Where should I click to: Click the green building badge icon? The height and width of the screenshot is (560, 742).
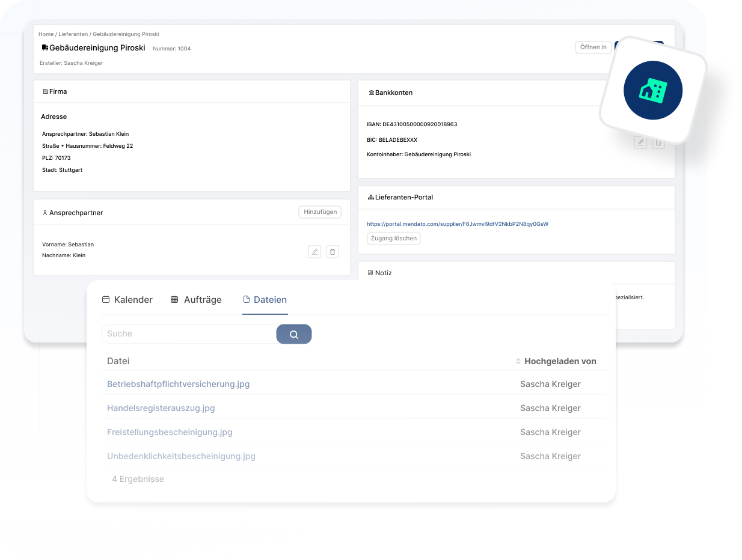(653, 90)
